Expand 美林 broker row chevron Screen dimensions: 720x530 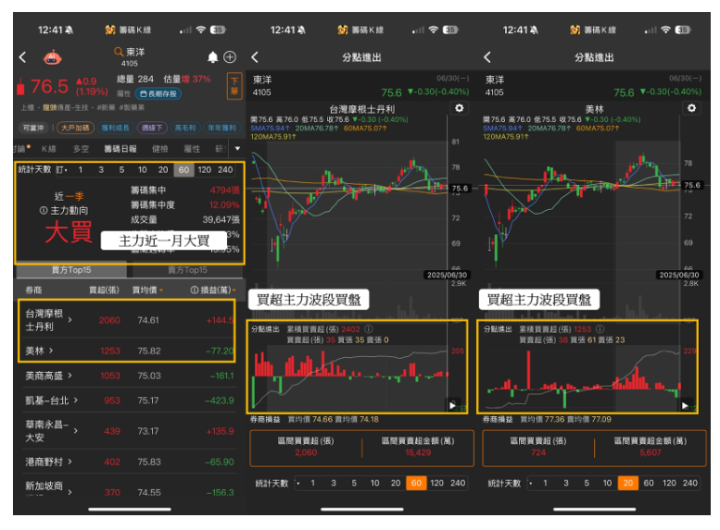[51, 351]
